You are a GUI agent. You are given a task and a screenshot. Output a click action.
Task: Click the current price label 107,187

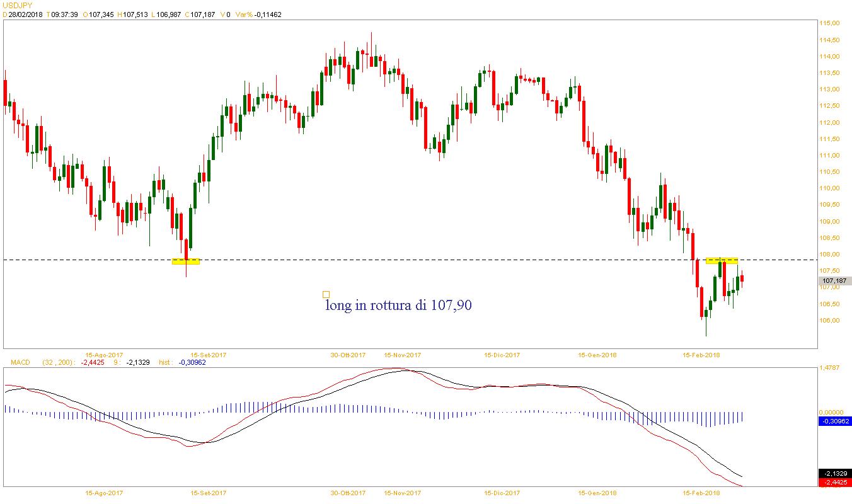click(834, 281)
